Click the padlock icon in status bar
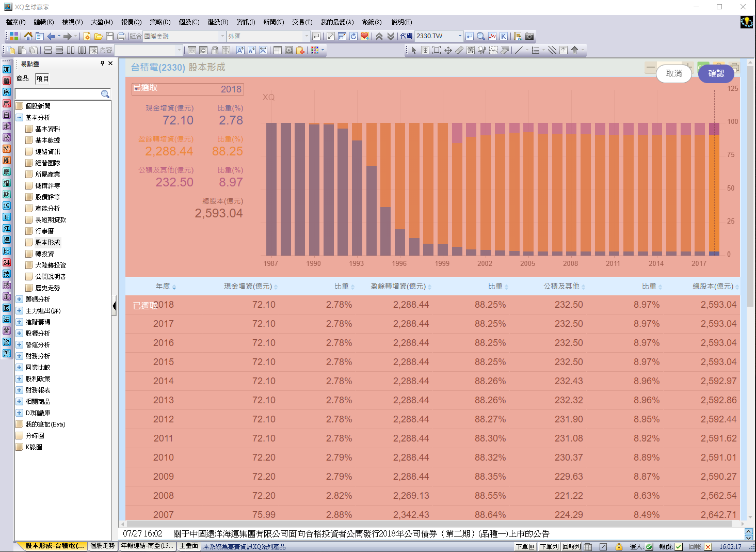 pos(618,546)
